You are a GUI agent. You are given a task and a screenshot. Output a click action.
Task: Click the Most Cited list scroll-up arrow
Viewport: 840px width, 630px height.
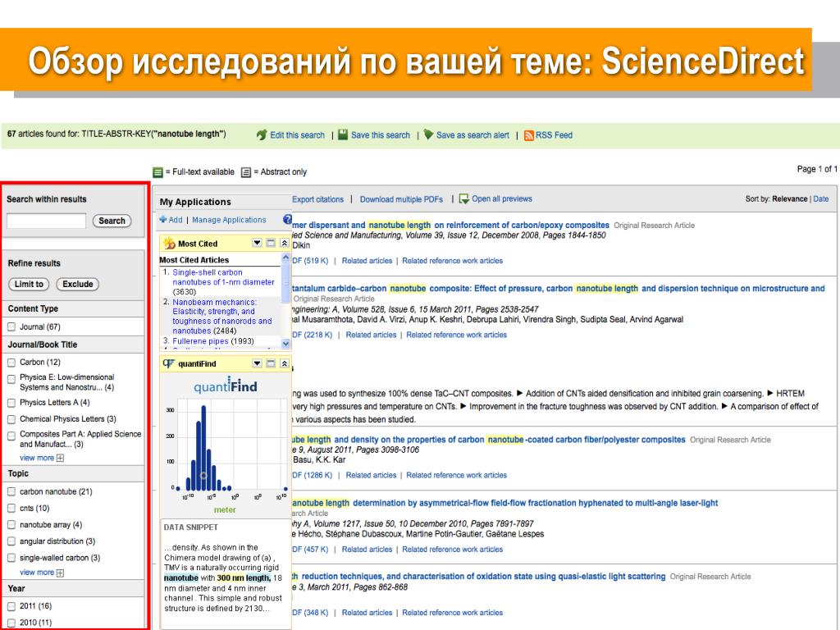[285, 258]
